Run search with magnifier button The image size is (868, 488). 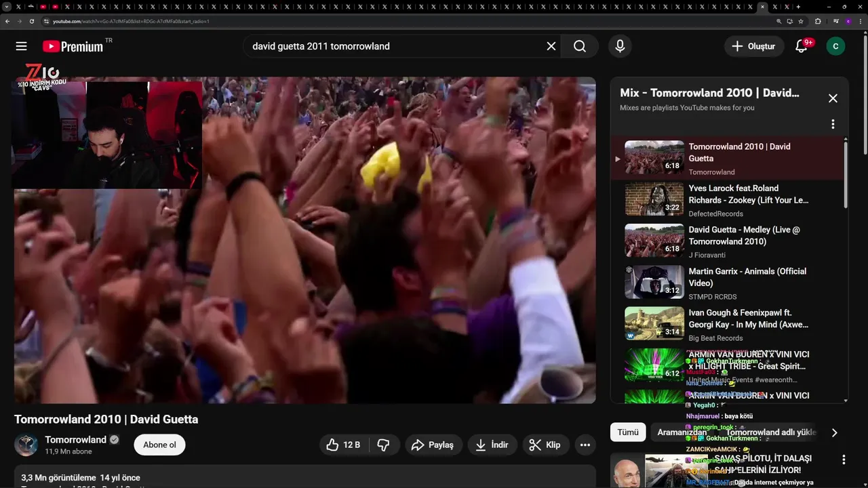click(580, 46)
